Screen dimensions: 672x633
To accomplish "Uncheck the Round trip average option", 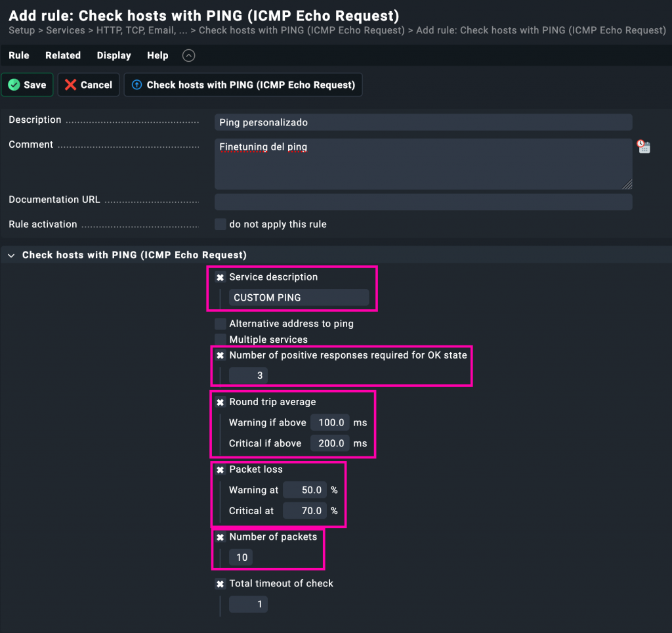I will point(220,403).
